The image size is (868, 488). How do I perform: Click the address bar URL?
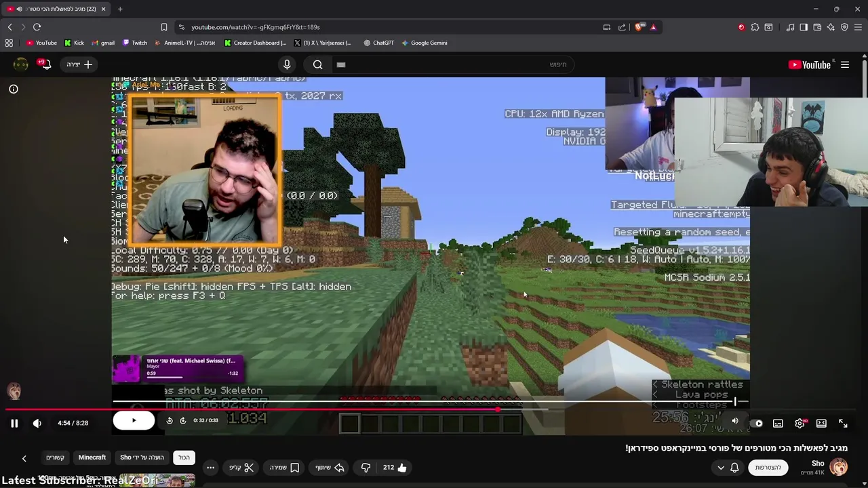(x=256, y=27)
